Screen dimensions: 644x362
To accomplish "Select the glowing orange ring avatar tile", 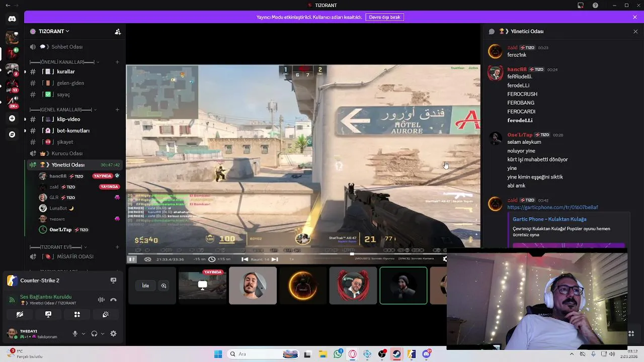I will pos(303,286).
